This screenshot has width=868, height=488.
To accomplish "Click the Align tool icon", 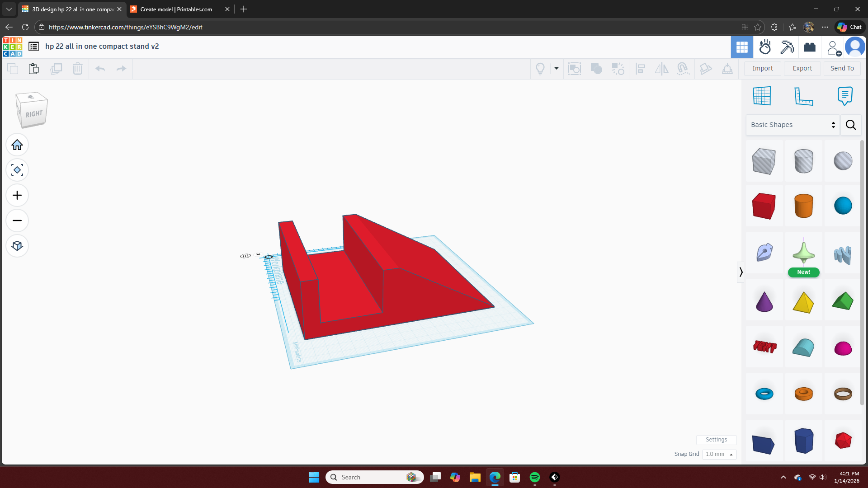I will (640, 69).
